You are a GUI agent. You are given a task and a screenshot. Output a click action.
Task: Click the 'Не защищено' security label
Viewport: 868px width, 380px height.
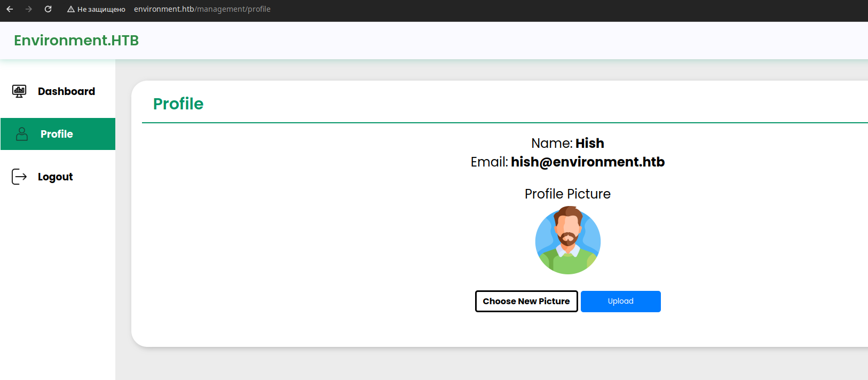click(x=101, y=9)
